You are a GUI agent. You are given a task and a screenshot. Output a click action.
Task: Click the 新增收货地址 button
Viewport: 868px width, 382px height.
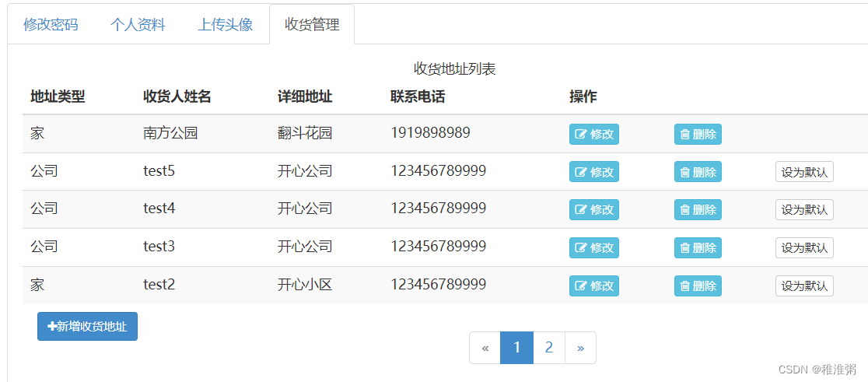tap(87, 327)
